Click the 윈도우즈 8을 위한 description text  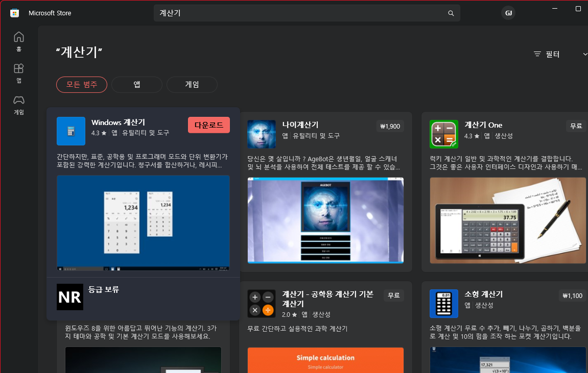coord(141,332)
